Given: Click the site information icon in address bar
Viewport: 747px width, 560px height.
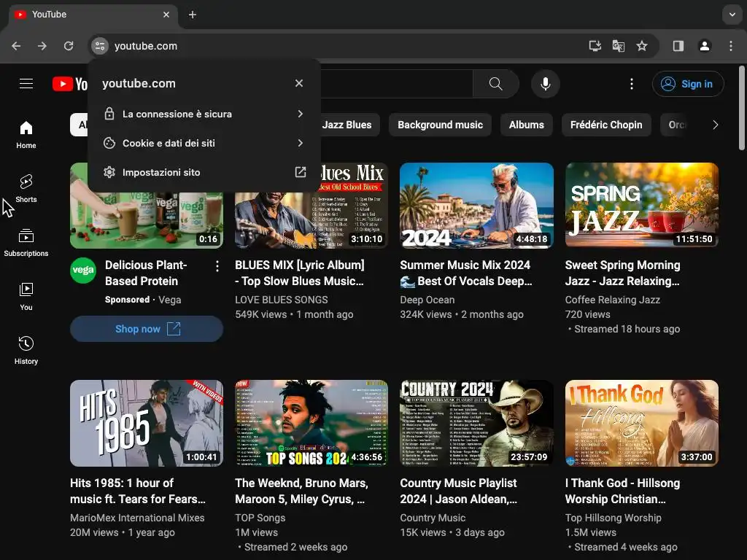Looking at the screenshot, I should (100, 46).
